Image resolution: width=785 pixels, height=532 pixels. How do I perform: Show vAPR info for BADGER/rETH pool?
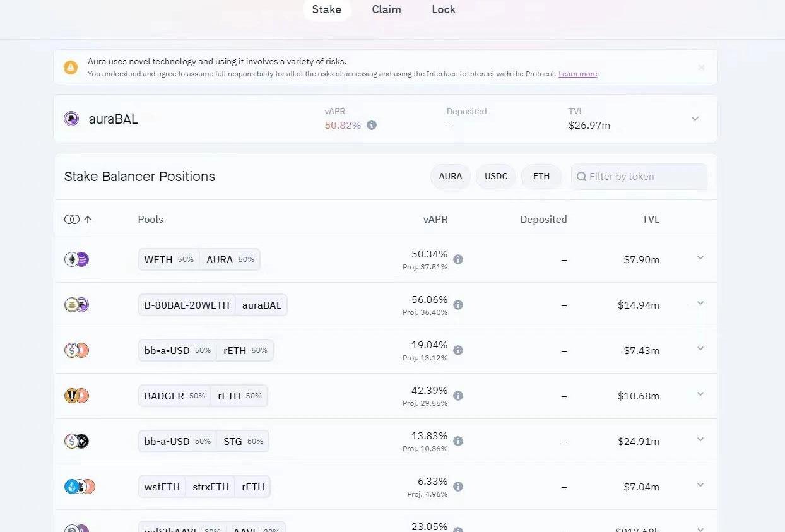point(458,396)
